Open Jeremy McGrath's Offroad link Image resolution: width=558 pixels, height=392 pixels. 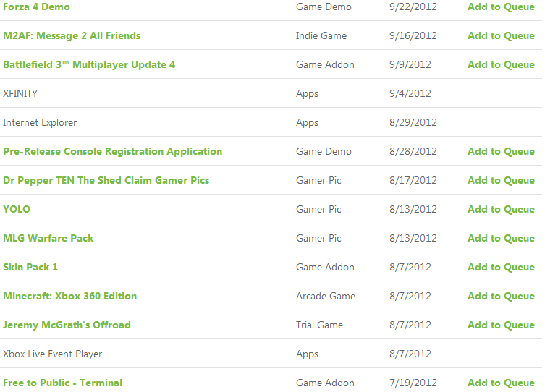coord(67,325)
